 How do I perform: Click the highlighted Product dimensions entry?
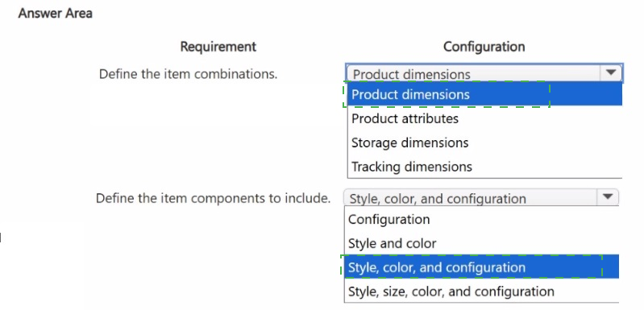[484, 94]
